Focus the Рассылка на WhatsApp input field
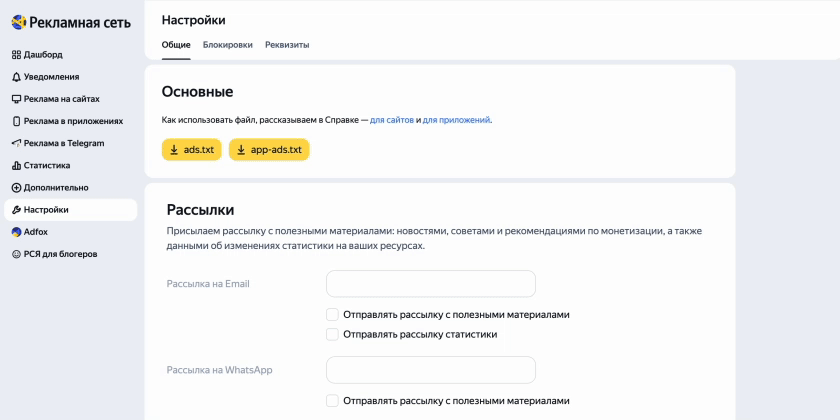Screen dimensions: 840x420 (431, 370)
